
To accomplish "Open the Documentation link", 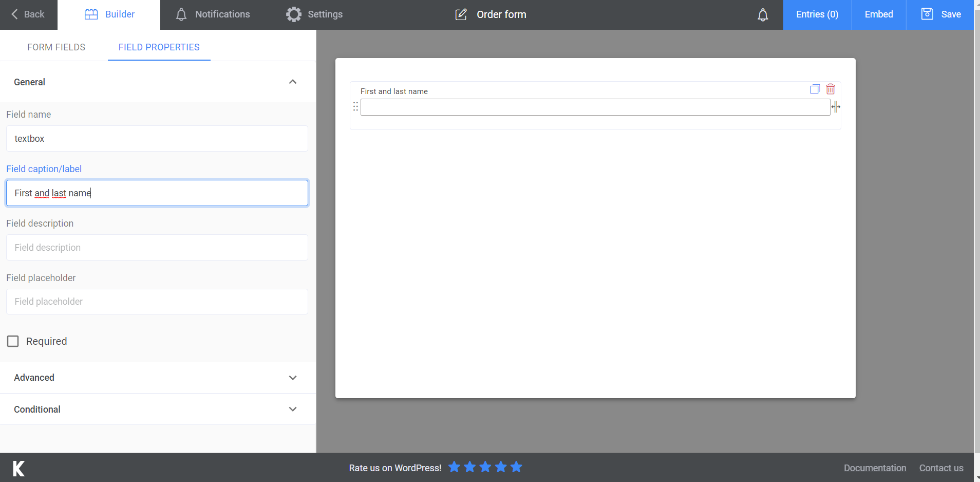I will coord(875,468).
